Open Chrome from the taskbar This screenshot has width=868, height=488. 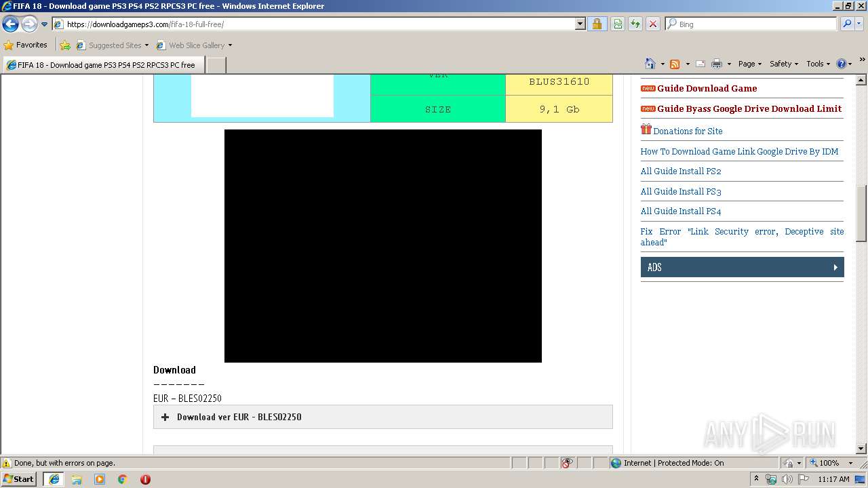(123, 479)
